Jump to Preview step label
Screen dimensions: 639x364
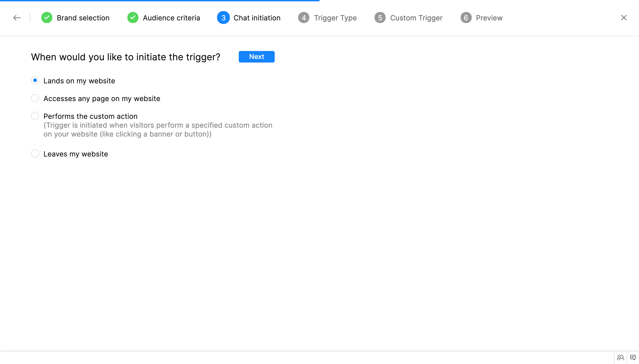pos(489,18)
